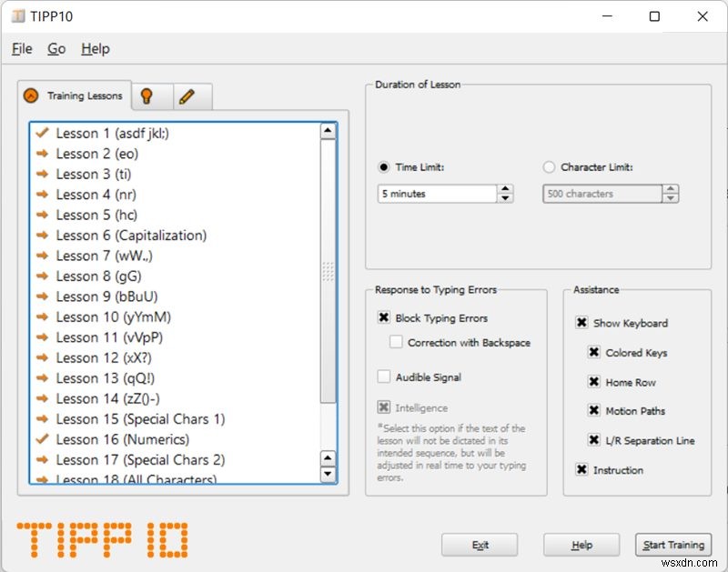Click the 500 characters field
Screen dimensions: 728x572
pos(602,194)
